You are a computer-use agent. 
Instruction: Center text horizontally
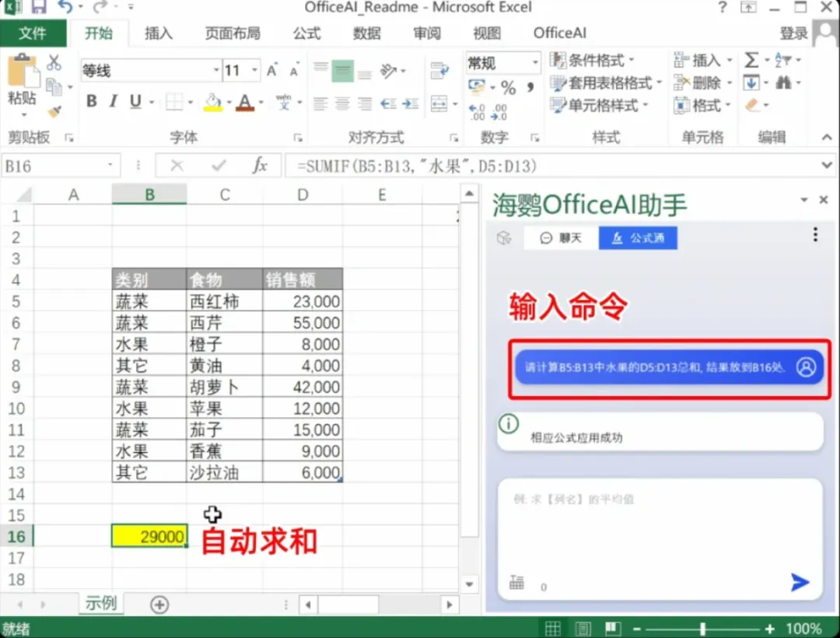[x=342, y=103]
